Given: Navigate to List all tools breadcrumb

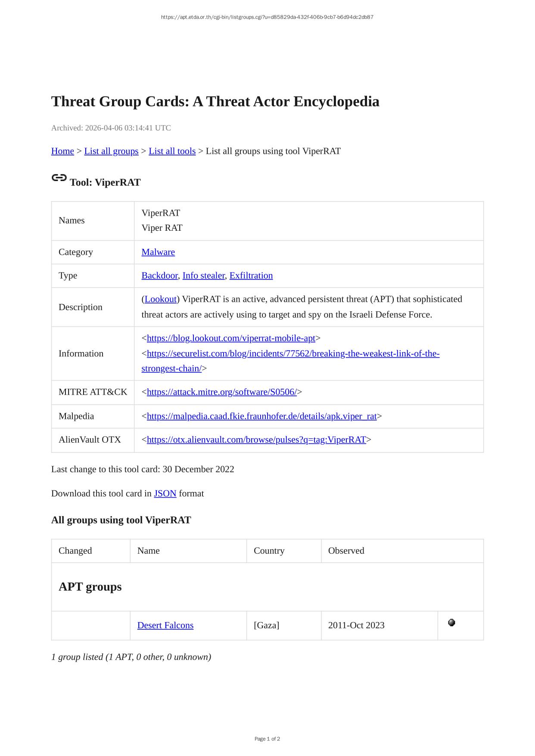Looking at the screenshot, I should (x=172, y=151).
